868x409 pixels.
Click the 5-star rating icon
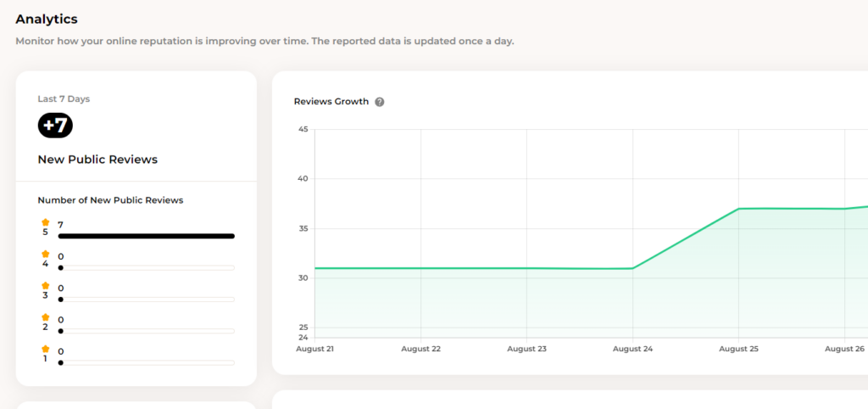pyautogui.click(x=46, y=222)
